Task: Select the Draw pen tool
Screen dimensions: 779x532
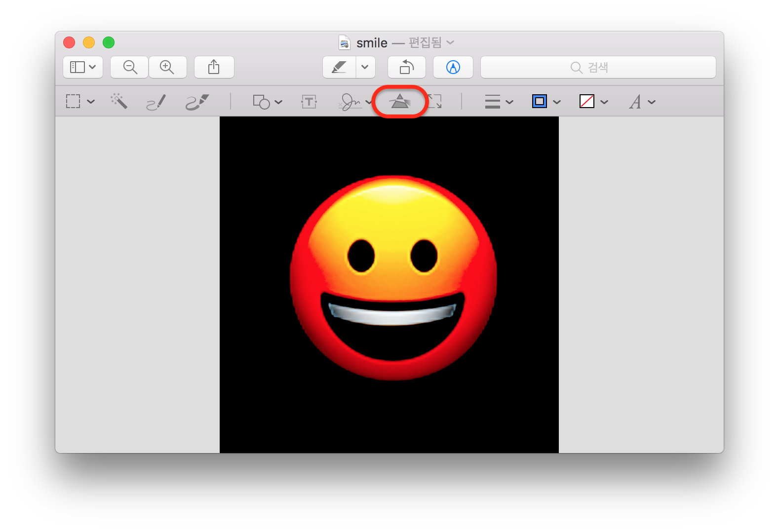Action: 197,102
